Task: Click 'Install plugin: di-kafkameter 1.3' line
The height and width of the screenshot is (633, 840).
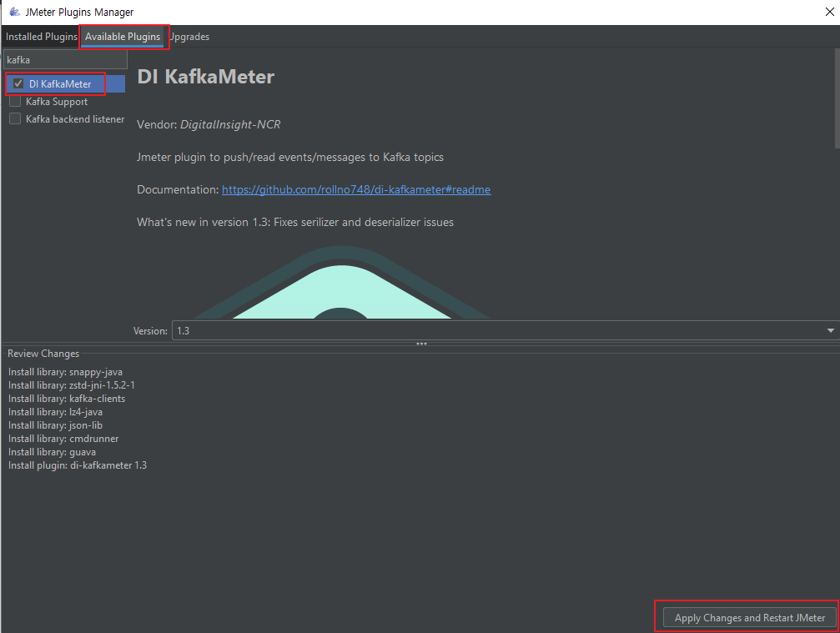Action: coord(78,465)
